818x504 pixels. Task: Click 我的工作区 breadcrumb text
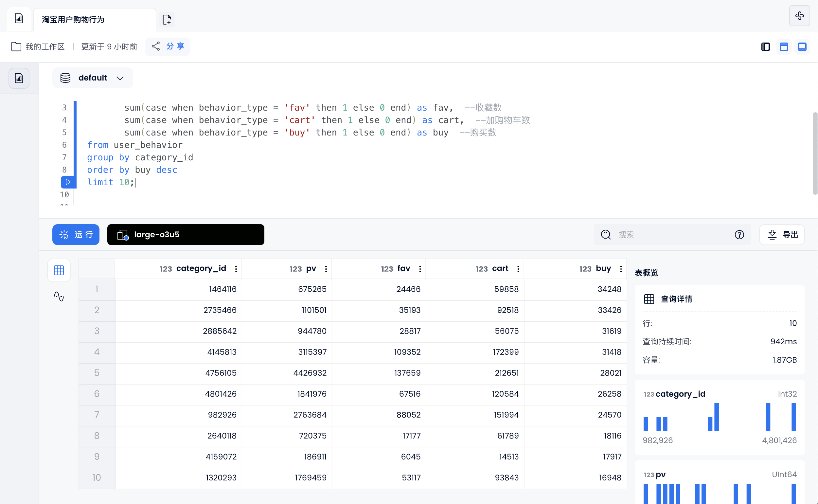(x=45, y=46)
